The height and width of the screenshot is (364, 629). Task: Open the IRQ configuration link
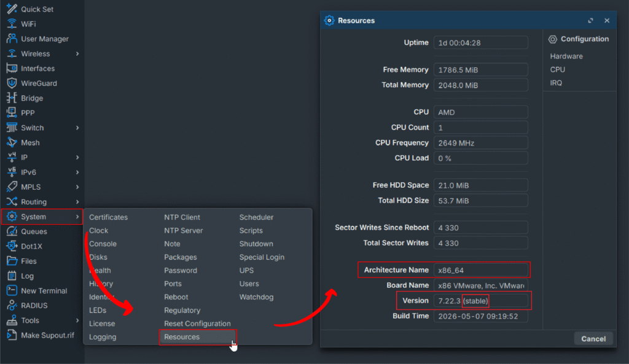(x=556, y=83)
